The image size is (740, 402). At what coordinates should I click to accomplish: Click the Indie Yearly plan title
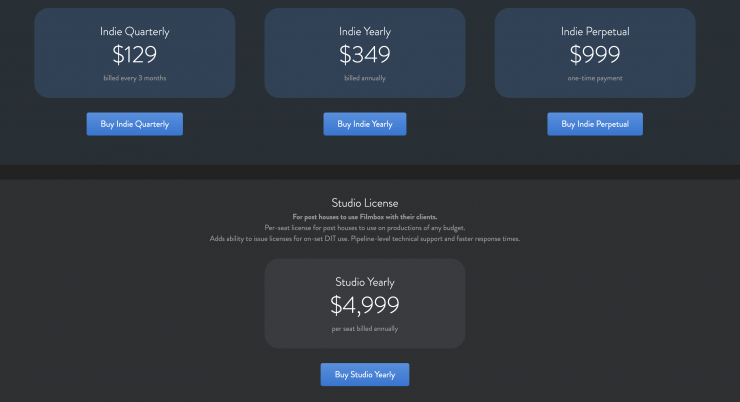point(365,31)
